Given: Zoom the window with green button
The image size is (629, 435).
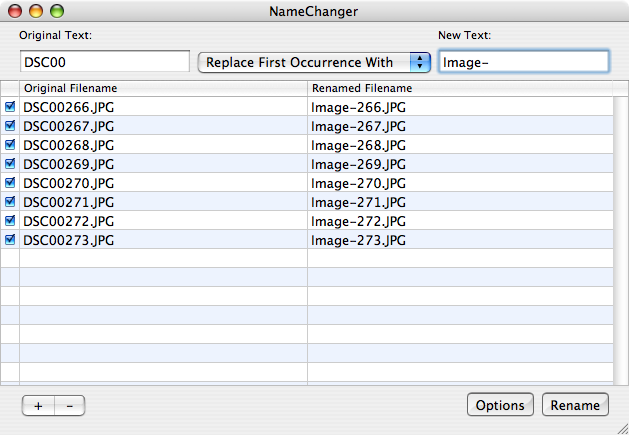Looking at the screenshot, I should 57,11.
